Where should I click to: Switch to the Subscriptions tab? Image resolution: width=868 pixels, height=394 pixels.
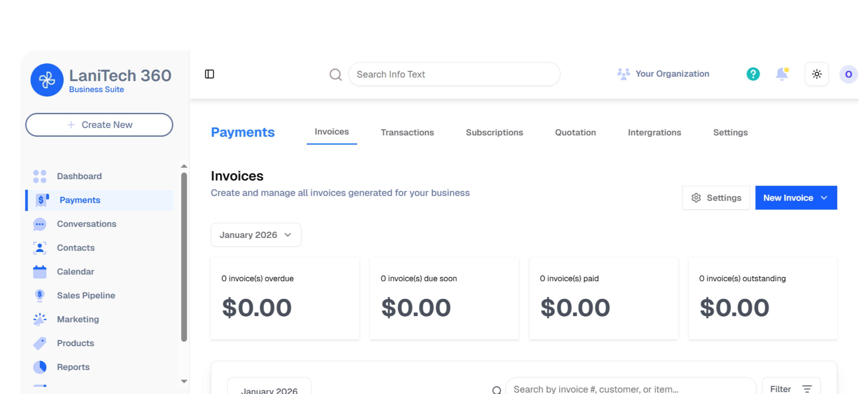pos(494,132)
